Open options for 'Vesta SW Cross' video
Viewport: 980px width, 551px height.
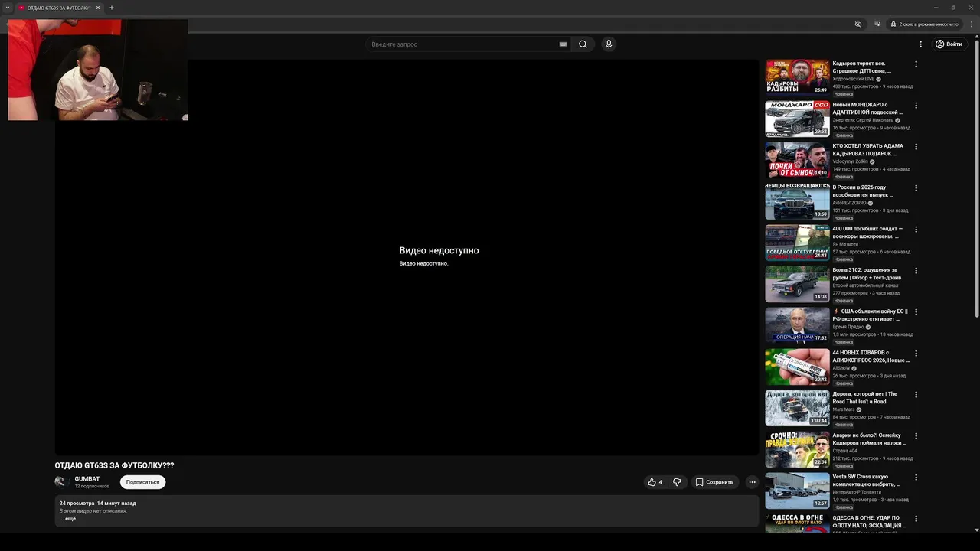point(916,478)
